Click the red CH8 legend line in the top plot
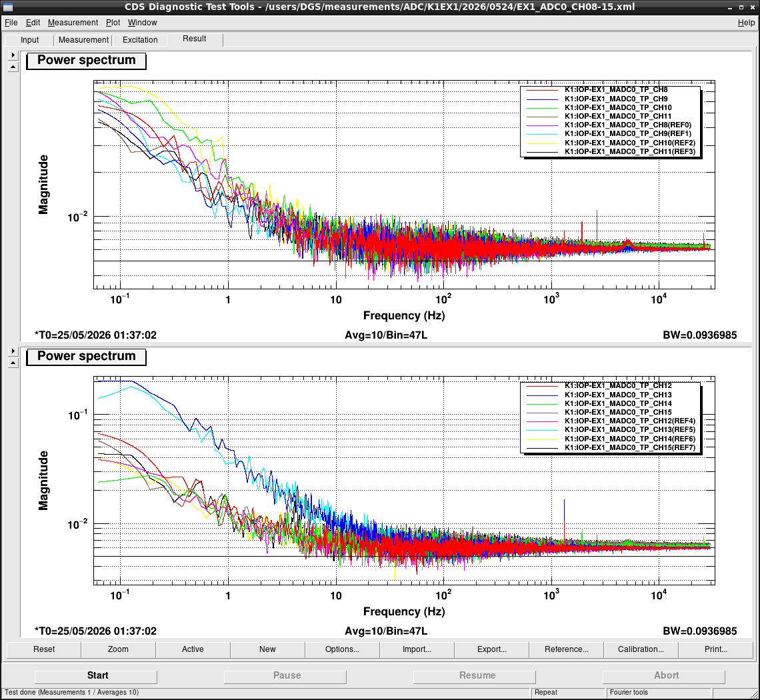Viewport: 760px width, 700px height. (x=543, y=90)
